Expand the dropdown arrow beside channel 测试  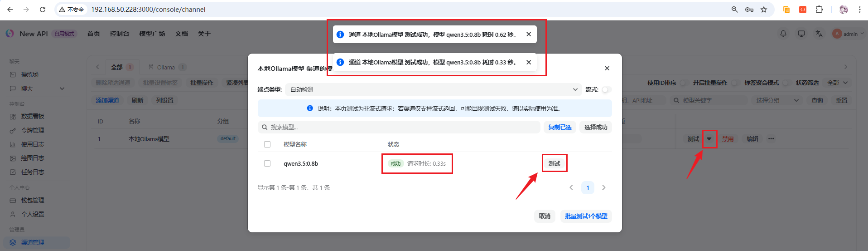point(709,139)
